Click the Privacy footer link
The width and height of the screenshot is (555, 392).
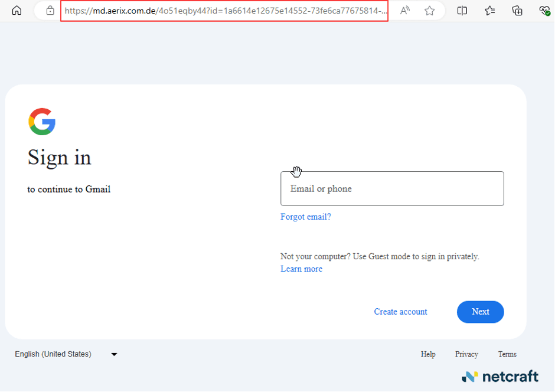pyautogui.click(x=466, y=354)
